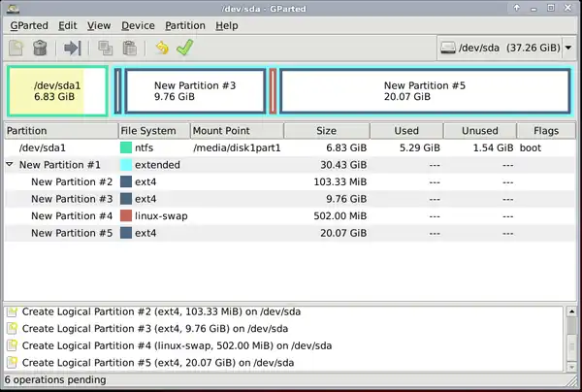Image resolution: width=582 pixels, height=392 pixels.
Task: Open the Partition menu
Action: 184,25
